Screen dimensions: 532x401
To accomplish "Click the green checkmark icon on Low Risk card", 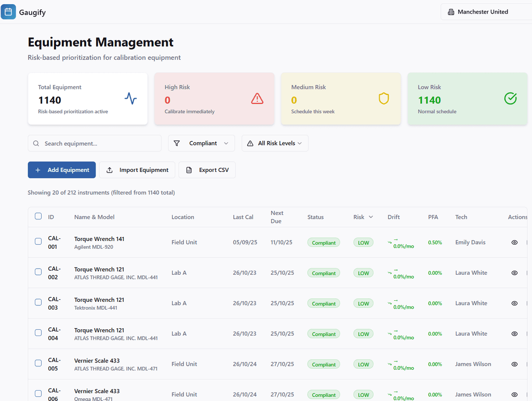I will [510, 98].
